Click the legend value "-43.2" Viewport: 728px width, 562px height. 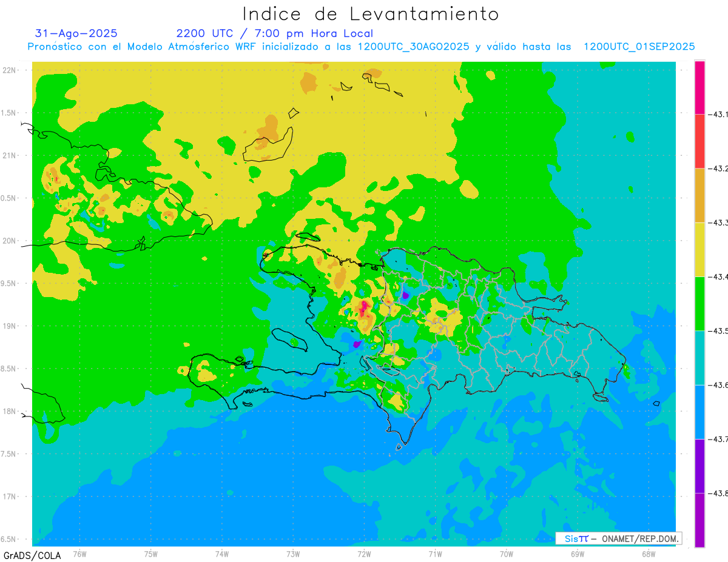tap(719, 169)
